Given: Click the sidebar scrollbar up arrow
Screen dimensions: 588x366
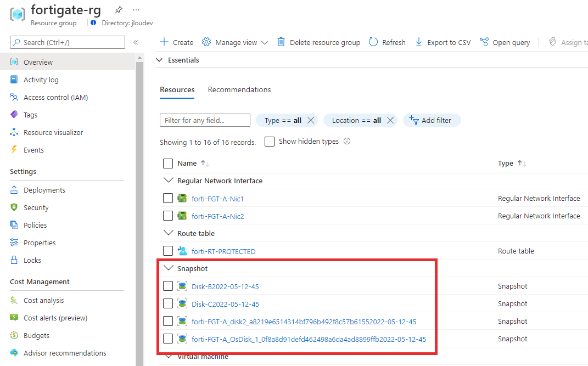Looking at the screenshot, I should coord(139,58).
